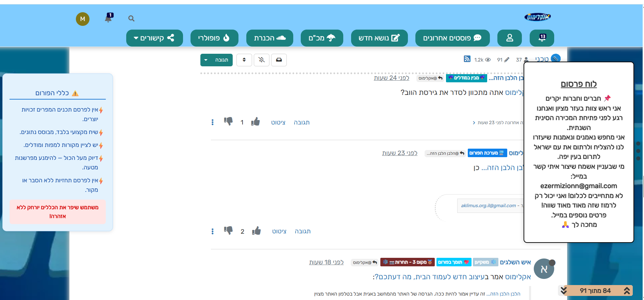Jump to the bottom with double down arrows
The width and height of the screenshot is (644, 300).
pos(564,290)
